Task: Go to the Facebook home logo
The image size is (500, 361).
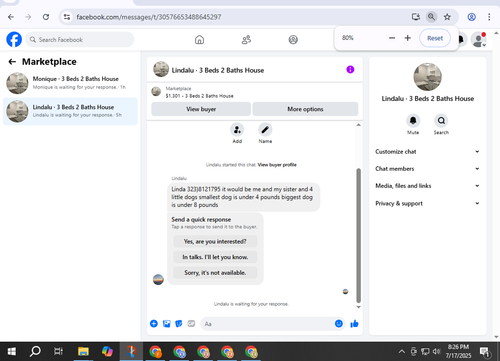Action: coord(14,39)
